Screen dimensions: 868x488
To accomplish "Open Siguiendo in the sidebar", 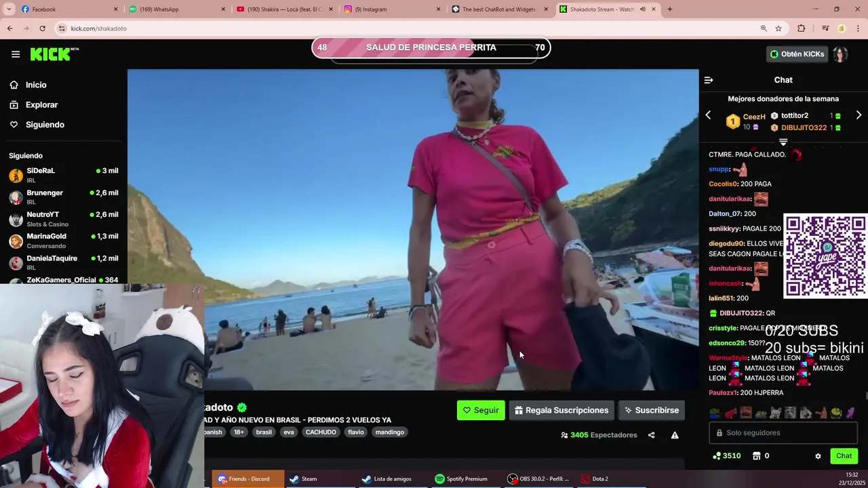I will [x=45, y=125].
